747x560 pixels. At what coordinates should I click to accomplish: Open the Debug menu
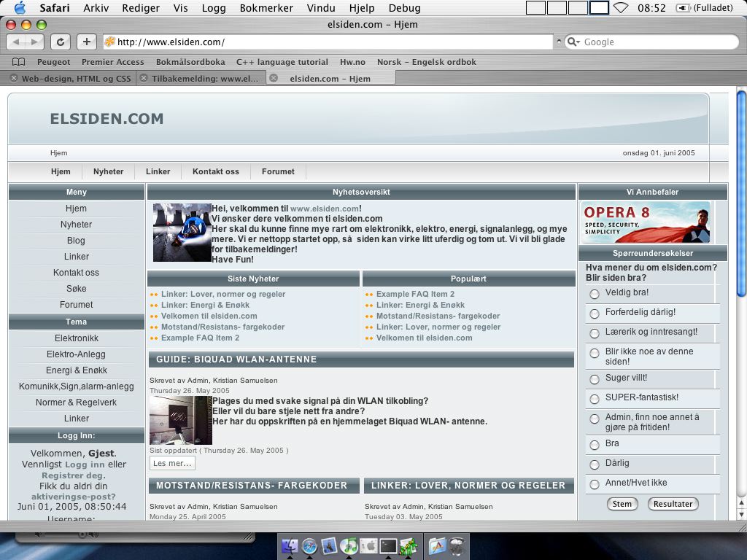(404, 7)
